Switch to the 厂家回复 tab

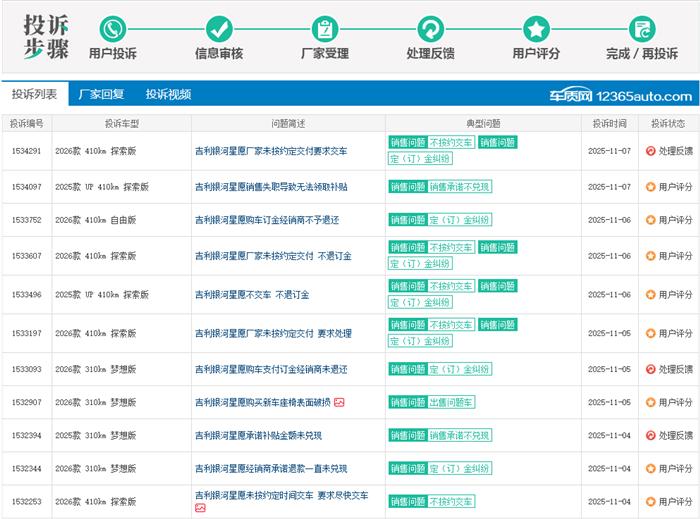(101, 94)
